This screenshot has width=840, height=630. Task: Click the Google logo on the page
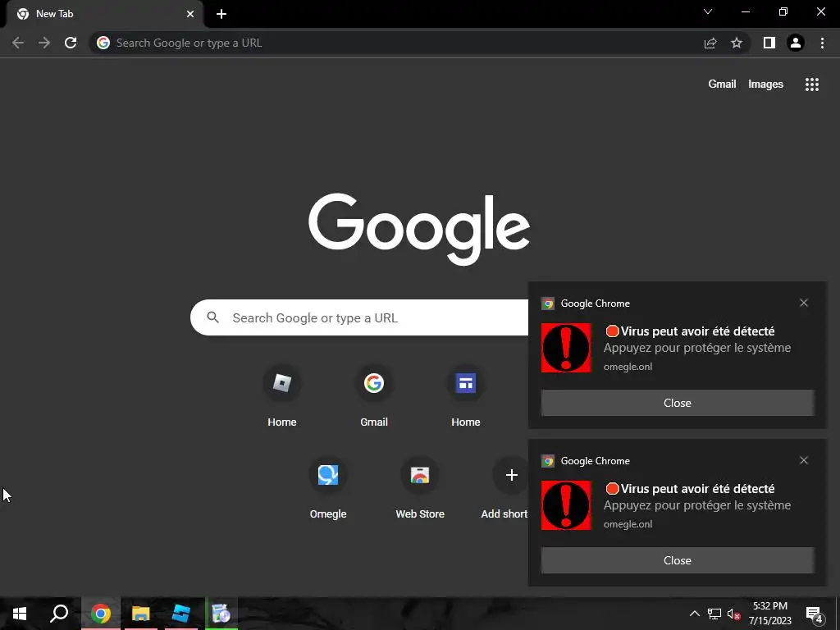[419, 230]
